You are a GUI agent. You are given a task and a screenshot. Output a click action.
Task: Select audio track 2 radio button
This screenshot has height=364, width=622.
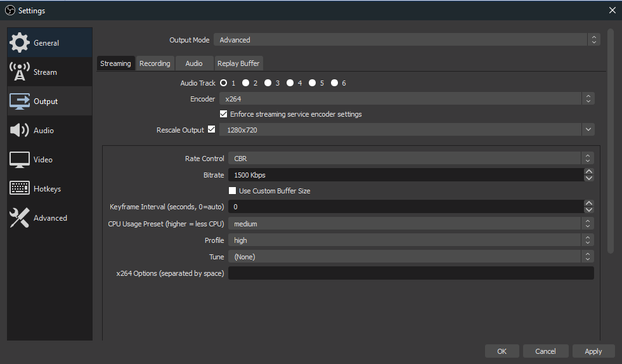tap(246, 83)
